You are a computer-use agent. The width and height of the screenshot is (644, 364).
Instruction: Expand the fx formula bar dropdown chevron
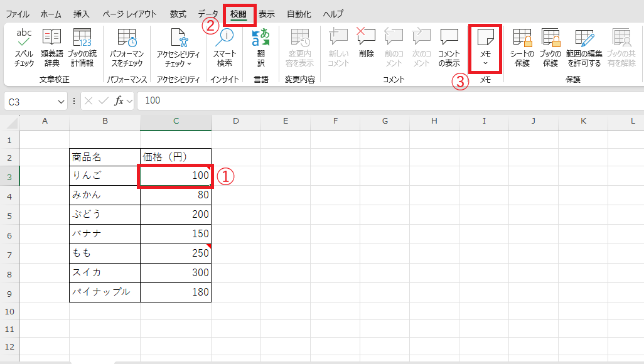point(129,101)
